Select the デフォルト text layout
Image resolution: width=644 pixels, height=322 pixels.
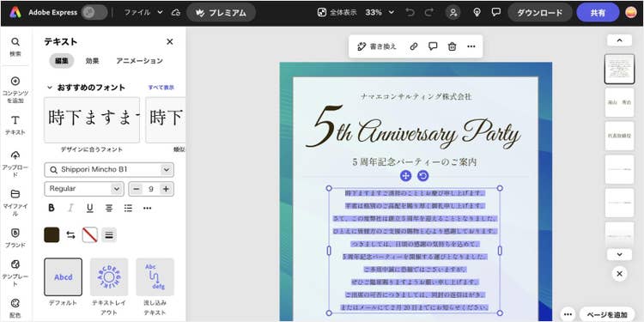64,276
